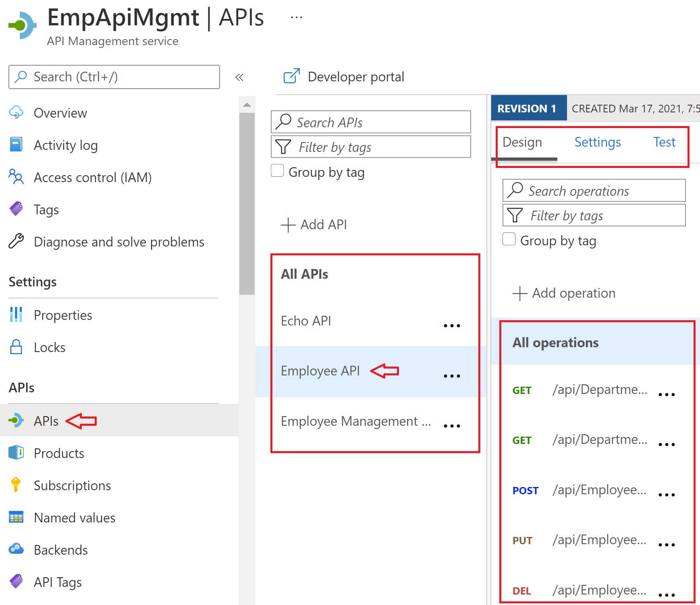Open Employee API ellipsis menu
Image resolution: width=700 pixels, height=605 pixels.
pyautogui.click(x=452, y=375)
